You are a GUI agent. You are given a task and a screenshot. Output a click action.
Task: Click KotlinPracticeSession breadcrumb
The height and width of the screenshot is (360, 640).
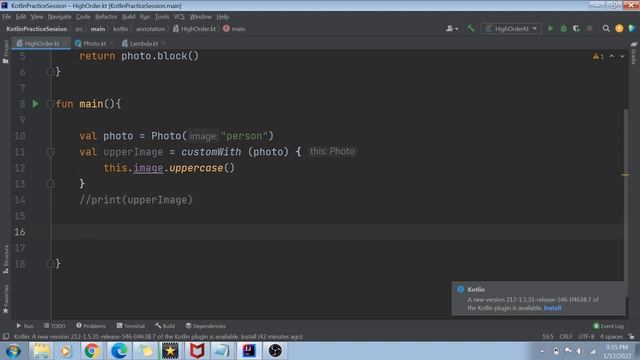point(37,29)
